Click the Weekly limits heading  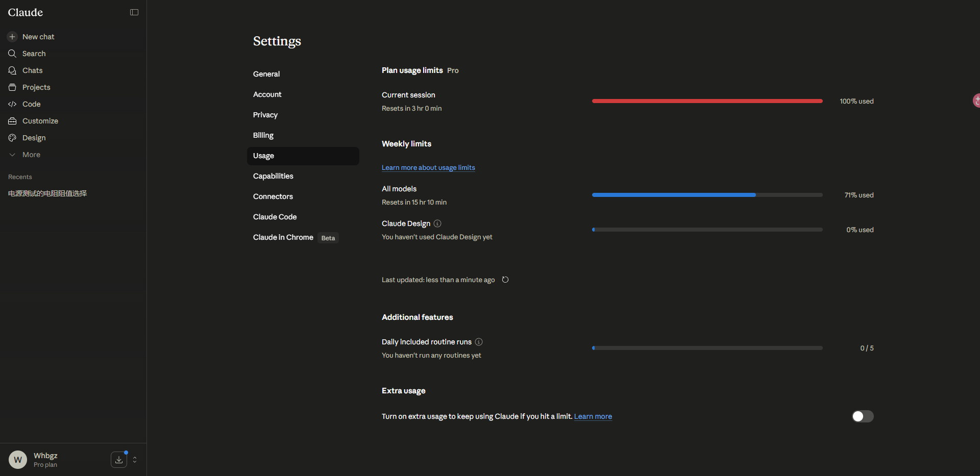click(406, 144)
